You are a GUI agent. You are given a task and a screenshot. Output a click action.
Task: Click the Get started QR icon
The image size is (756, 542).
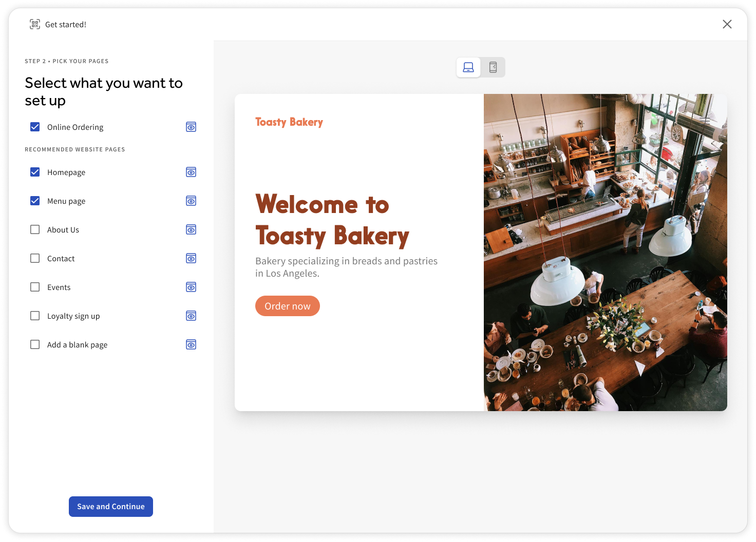[35, 24]
